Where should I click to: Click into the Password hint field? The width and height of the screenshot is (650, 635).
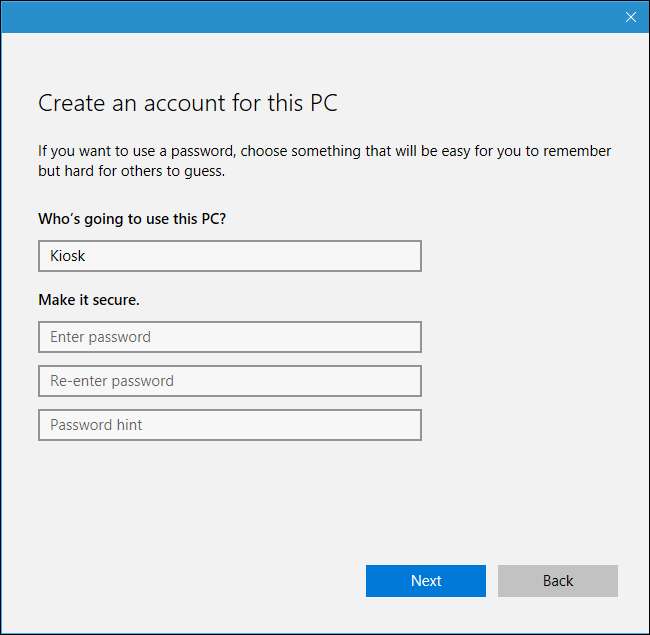click(x=229, y=425)
